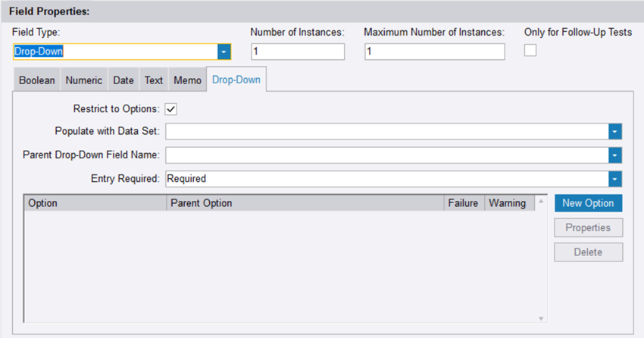
Task: Sort by the Option column header
Action: [x=95, y=203]
